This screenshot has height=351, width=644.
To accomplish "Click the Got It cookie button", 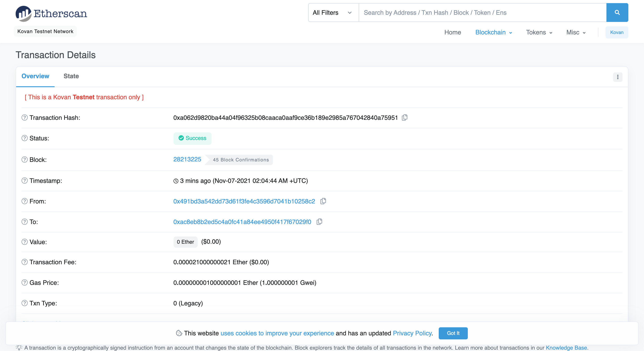I will tap(453, 333).
